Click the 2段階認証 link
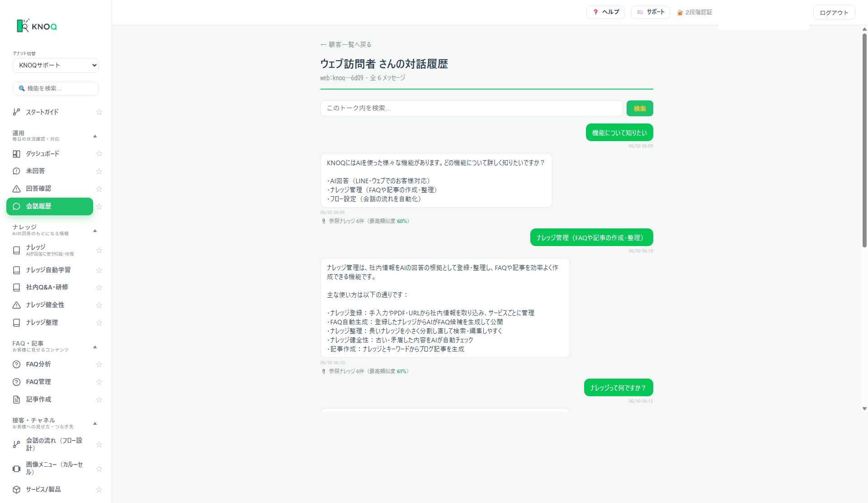This screenshot has width=868, height=503. pos(695,12)
